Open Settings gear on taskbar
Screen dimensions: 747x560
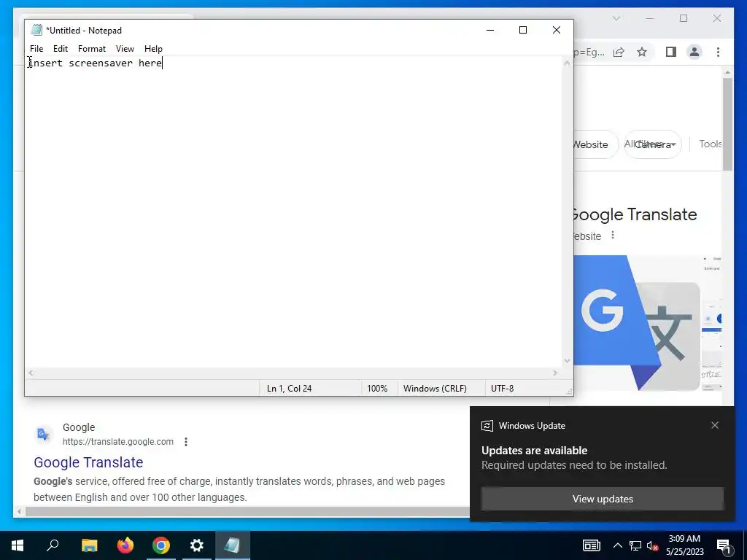click(x=197, y=545)
